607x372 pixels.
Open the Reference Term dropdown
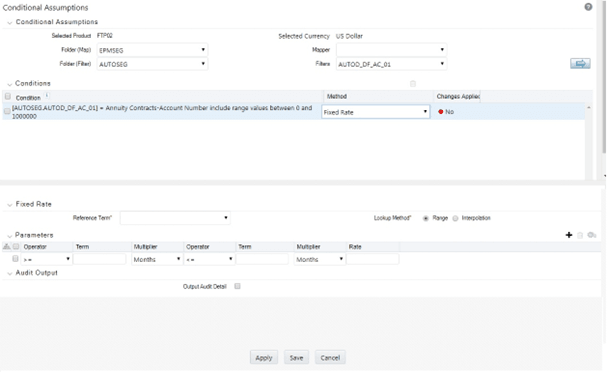[x=175, y=218]
